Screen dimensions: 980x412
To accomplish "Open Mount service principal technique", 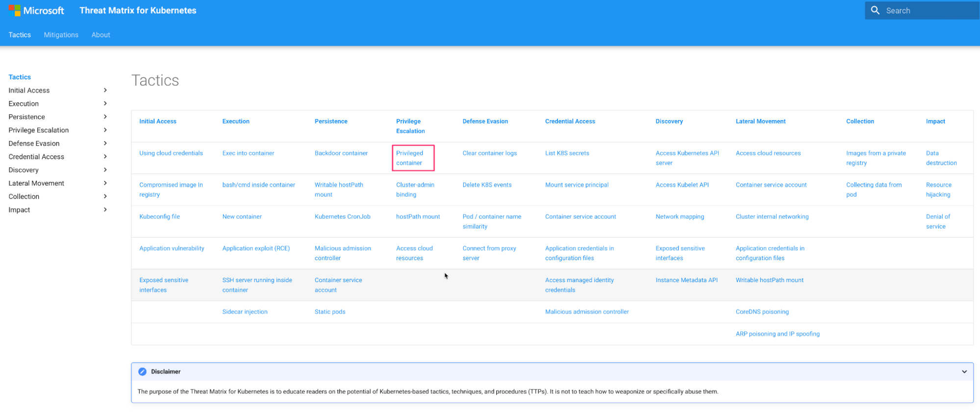I will [x=577, y=185].
